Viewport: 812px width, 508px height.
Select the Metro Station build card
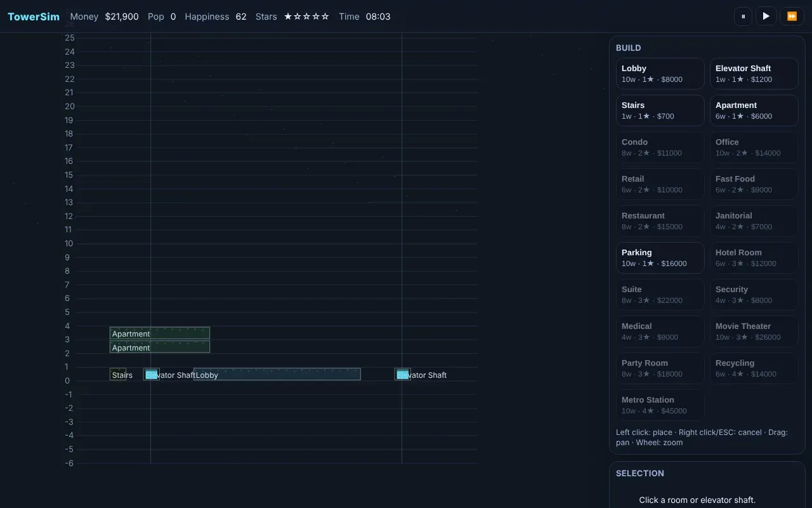click(660, 405)
